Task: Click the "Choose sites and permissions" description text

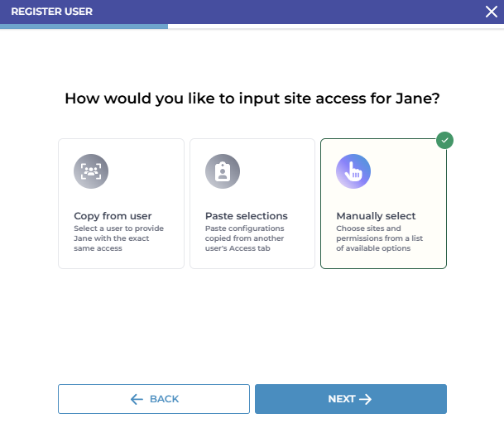Action: 379,238
